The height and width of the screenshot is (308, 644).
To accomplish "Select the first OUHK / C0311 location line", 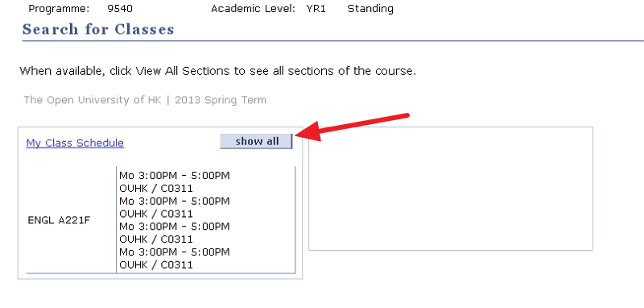I will [156, 189].
